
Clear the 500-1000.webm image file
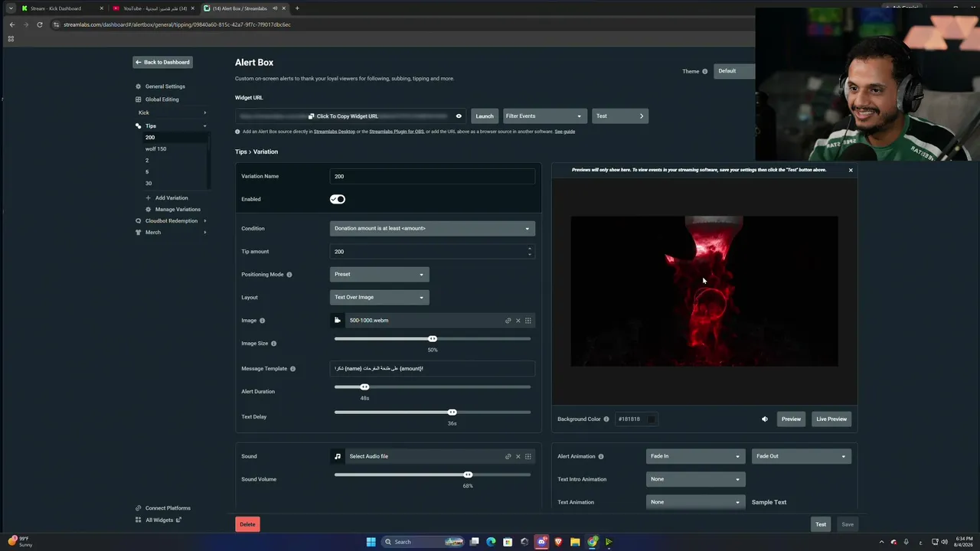click(x=518, y=321)
